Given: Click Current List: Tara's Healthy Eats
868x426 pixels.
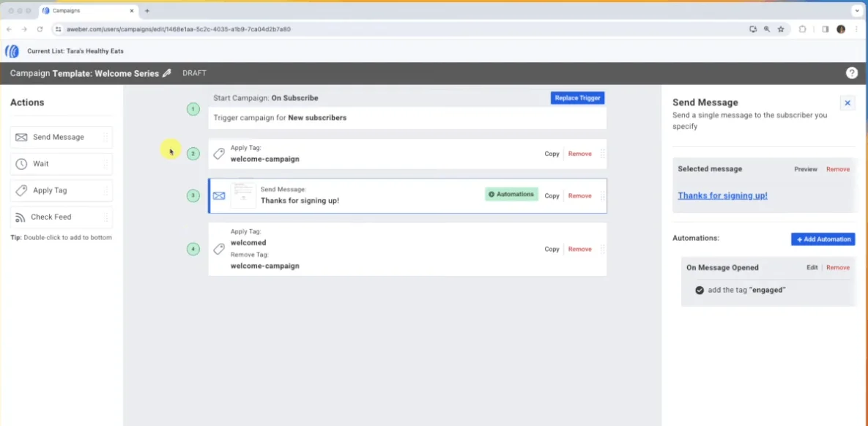Looking at the screenshot, I should pyautogui.click(x=75, y=51).
